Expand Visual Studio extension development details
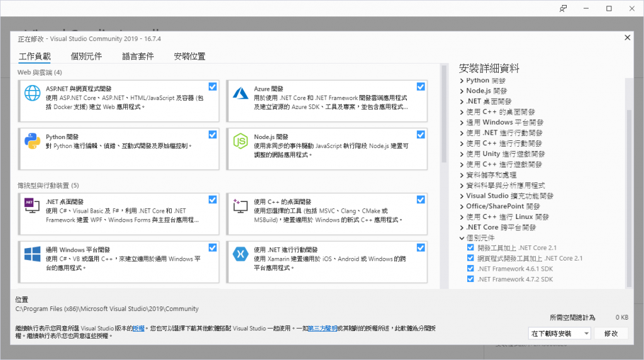The width and height of the screenshot is (644, 360). pyautogui.click(x=462, y=196)
